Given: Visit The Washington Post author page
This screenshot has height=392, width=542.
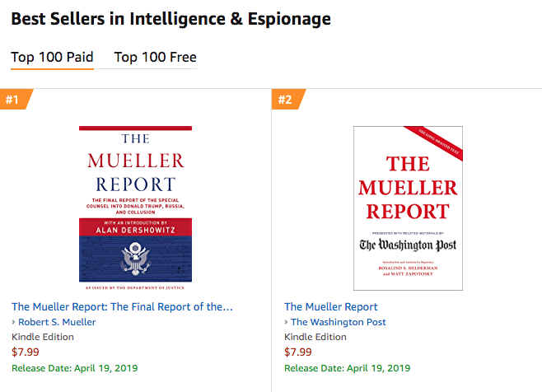Looking at the screenshot, I should pos(339,322).
